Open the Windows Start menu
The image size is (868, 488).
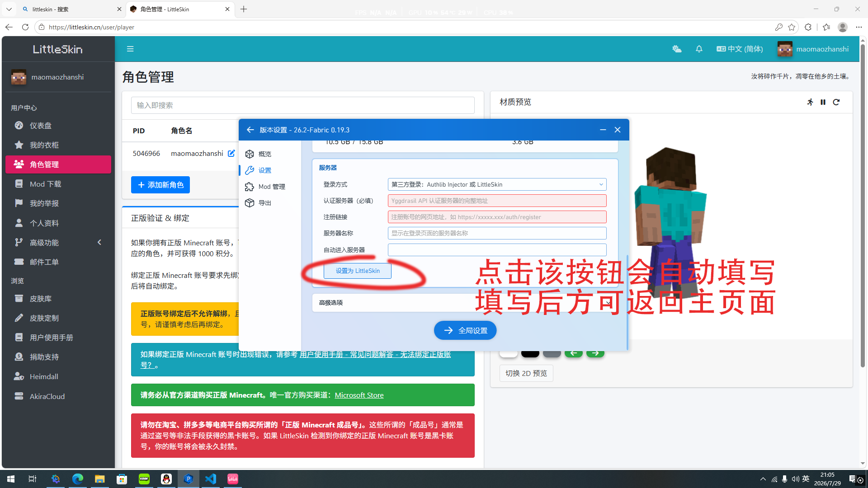[11, 479]
